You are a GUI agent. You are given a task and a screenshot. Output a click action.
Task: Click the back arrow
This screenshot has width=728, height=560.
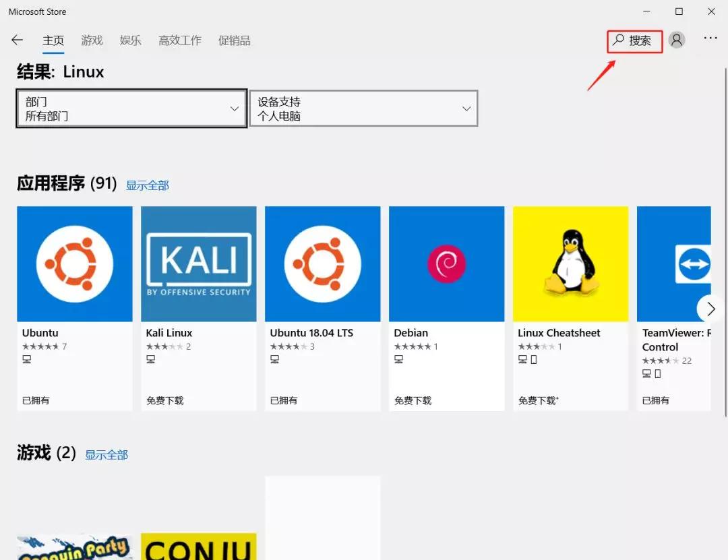[x=17, y=40]
